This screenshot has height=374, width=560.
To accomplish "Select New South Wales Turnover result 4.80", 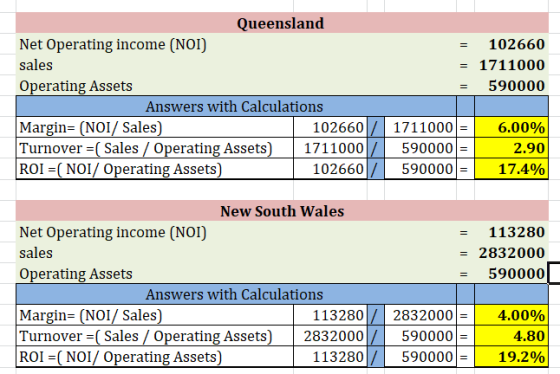I will (511, 336).
